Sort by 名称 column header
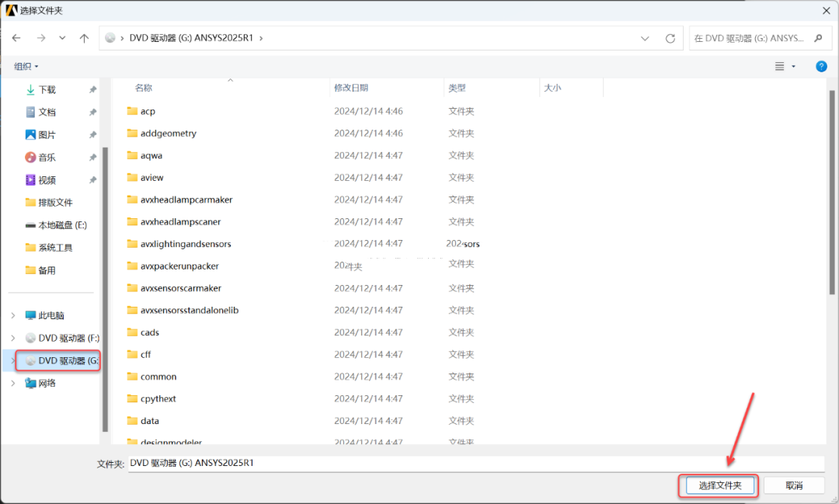Viewport: 839px width, 504px height. [x=144, y=88]
